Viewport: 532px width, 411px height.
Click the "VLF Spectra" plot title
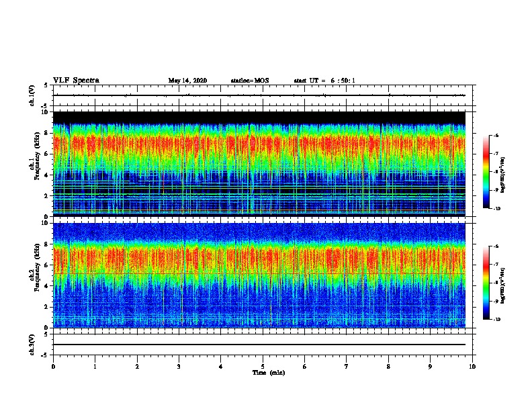click(x=76, y=81)
